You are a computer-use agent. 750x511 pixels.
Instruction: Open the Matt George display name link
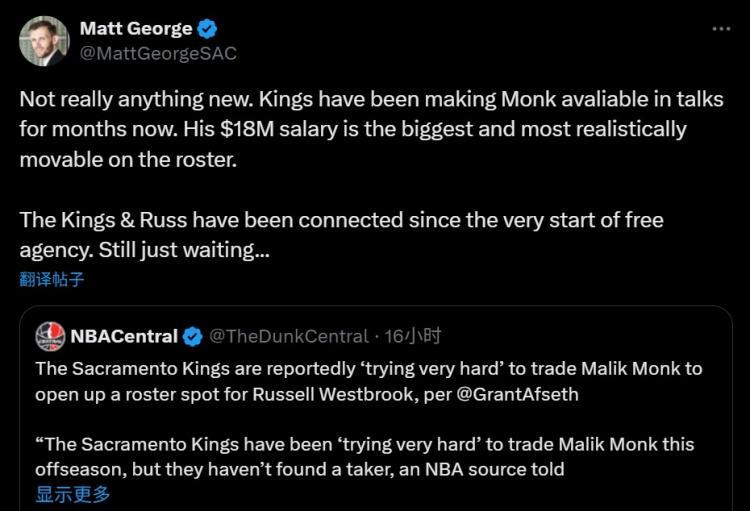(x=136, y=29)
